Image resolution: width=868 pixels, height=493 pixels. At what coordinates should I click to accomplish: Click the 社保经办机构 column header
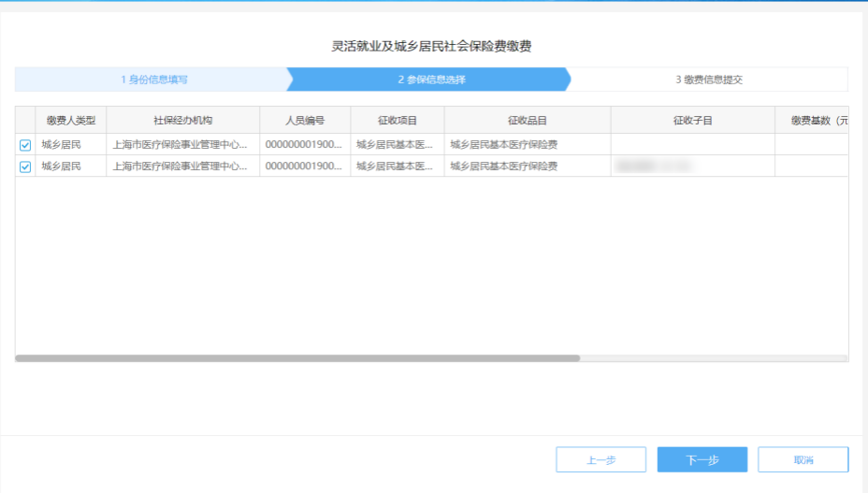pos(182,121)
